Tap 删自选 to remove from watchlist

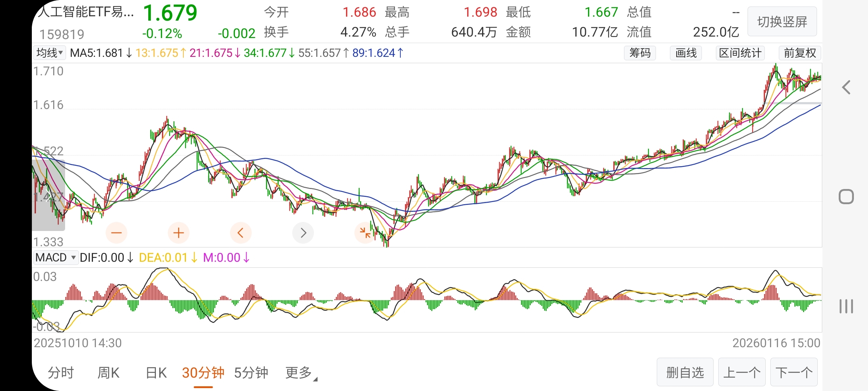685,372
